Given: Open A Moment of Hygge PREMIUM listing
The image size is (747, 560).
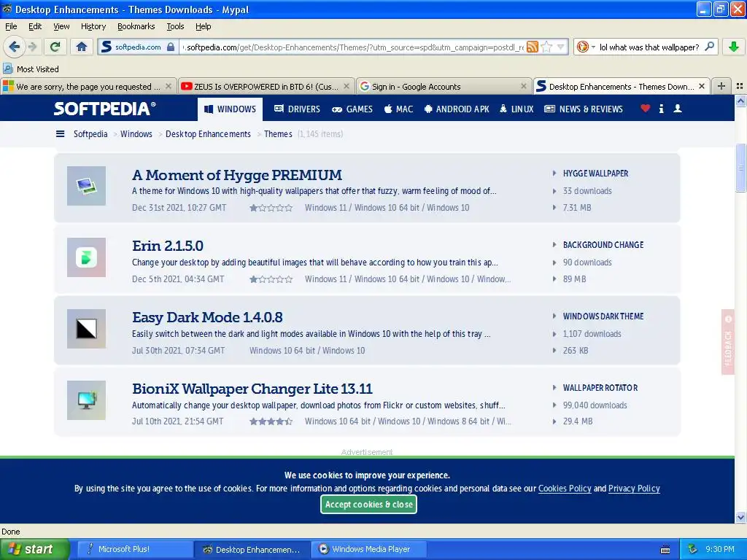Looking at the screenshot, I should (237, 175).
